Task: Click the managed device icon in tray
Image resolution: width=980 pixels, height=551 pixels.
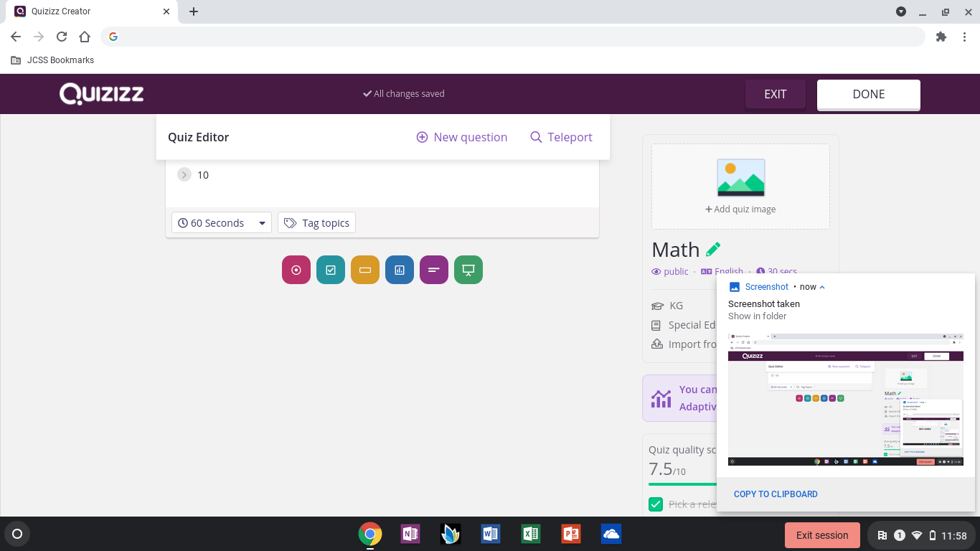Action: pos(882,535)
